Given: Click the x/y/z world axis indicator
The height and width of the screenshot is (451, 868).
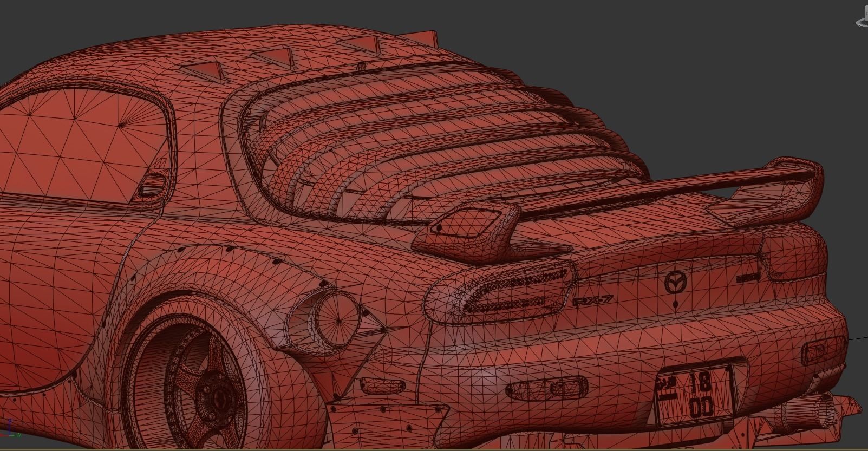Looking at the screenshot, I should click(x=11, y=428).
